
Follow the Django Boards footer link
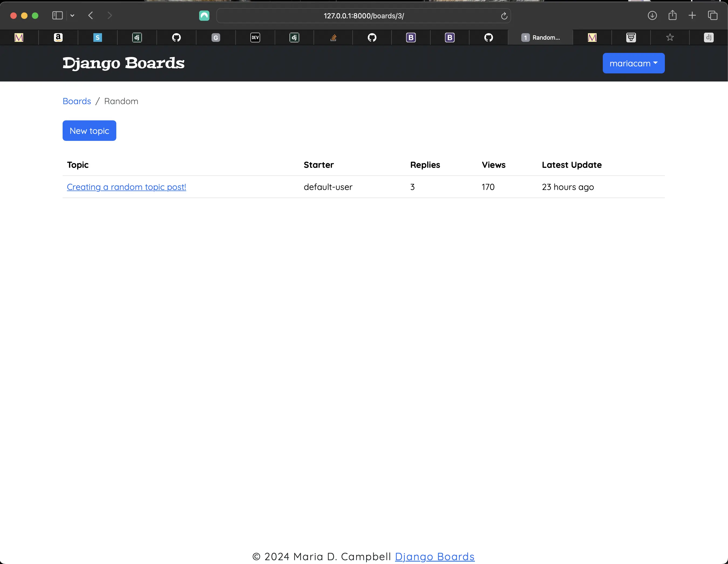(x=435, y=556)
